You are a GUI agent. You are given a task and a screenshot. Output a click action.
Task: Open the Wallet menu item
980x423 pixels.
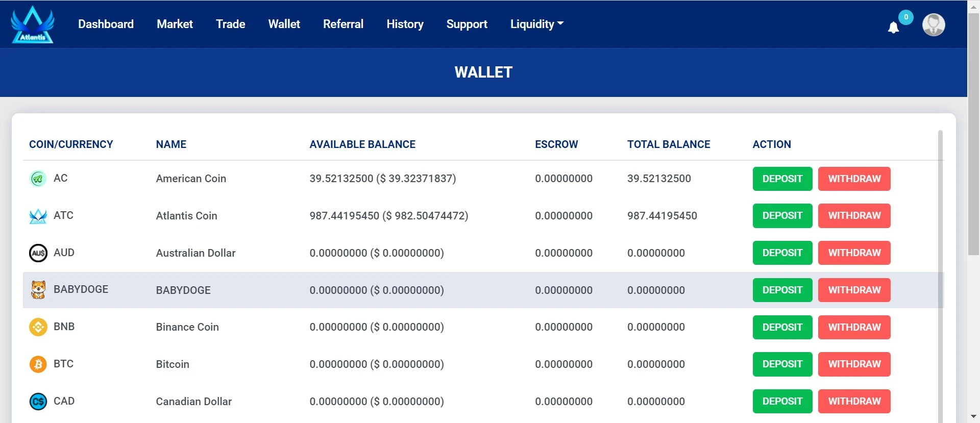pos(284,24)
